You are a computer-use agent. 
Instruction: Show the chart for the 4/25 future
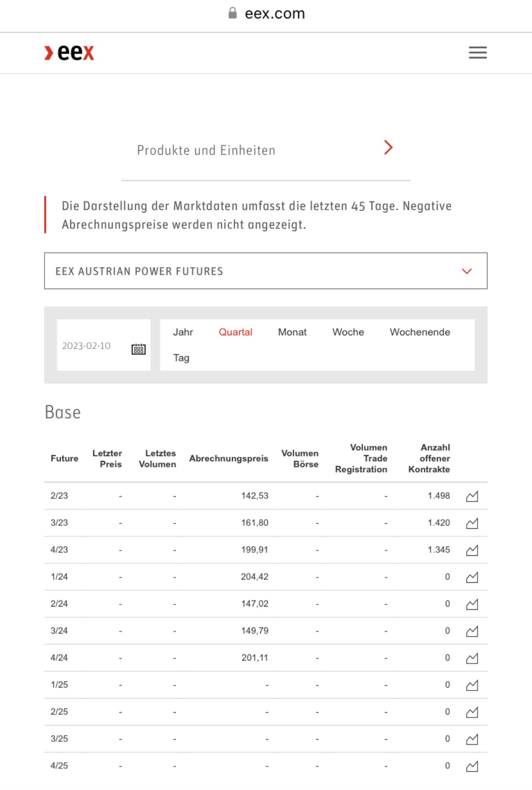tap(472, 766)
